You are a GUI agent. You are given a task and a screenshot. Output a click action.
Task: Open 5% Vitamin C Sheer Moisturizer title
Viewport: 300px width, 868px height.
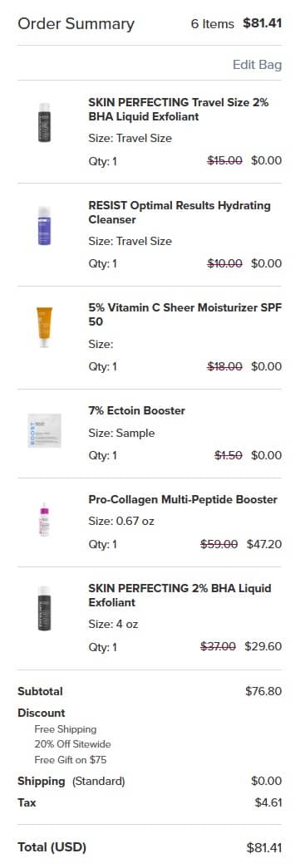(184, 315)
